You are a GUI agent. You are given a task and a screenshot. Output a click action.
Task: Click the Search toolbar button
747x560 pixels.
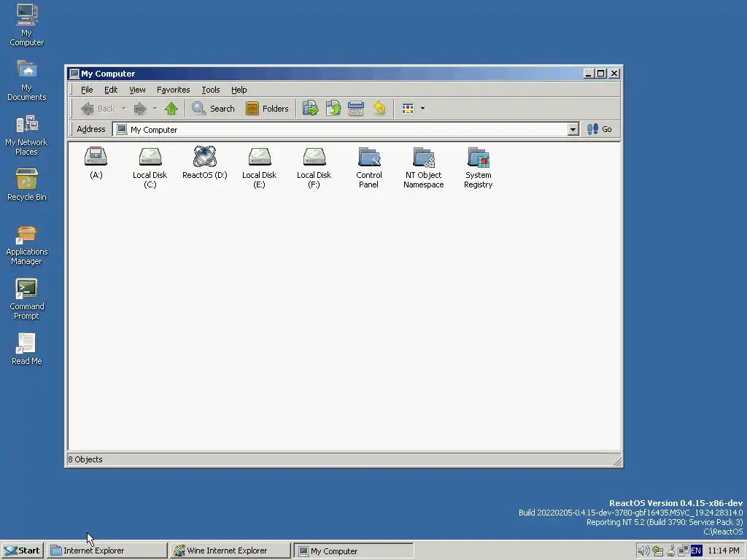[213, 109]
